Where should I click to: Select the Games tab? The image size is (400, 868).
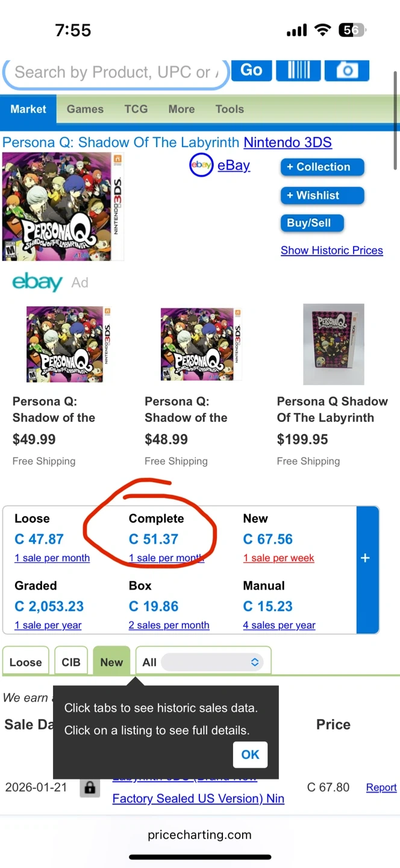(85, 109)
